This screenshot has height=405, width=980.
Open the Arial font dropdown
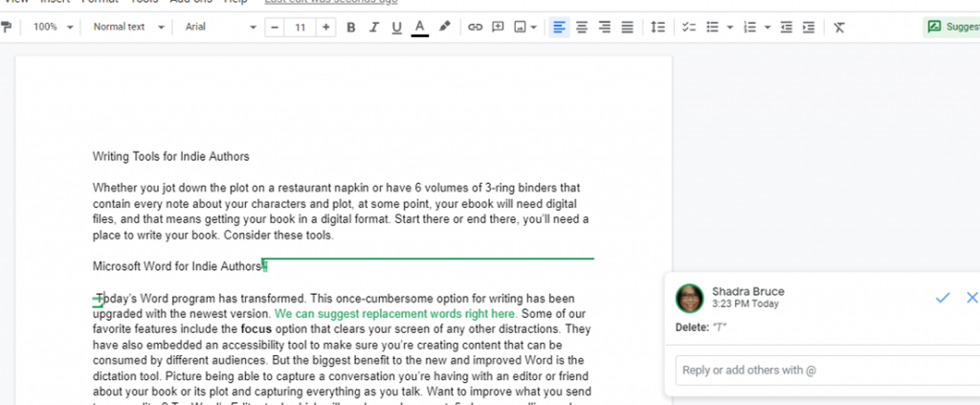pos(221,27)
